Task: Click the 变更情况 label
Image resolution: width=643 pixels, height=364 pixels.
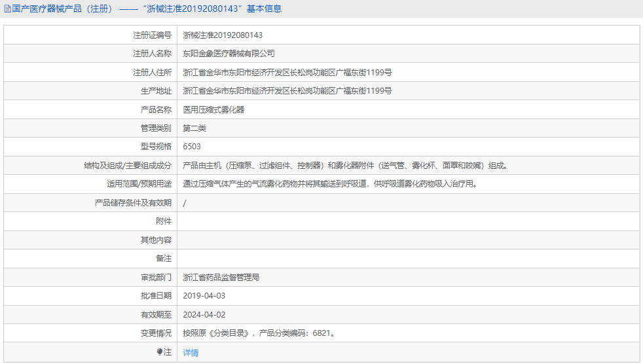Action: click(156, 333)
